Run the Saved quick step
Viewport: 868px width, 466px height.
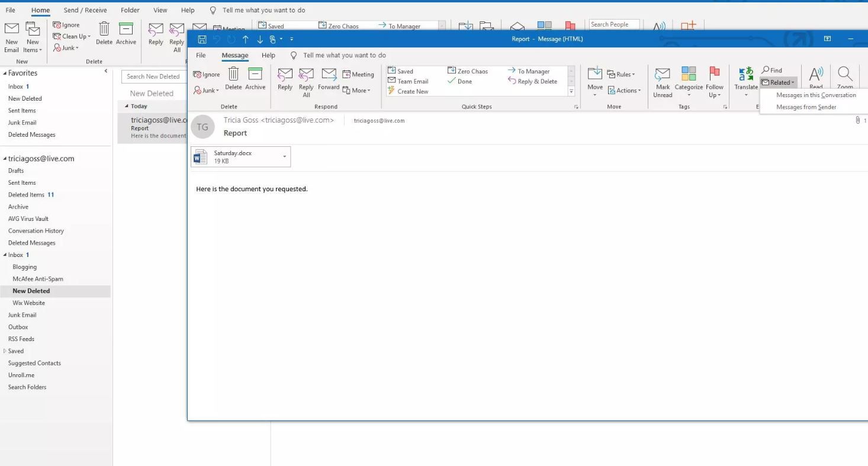(x=400, y=71)
